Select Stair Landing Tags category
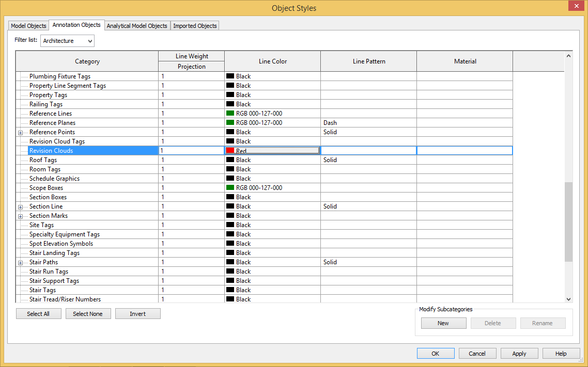588x367 pixels. (x=54, y=253)
